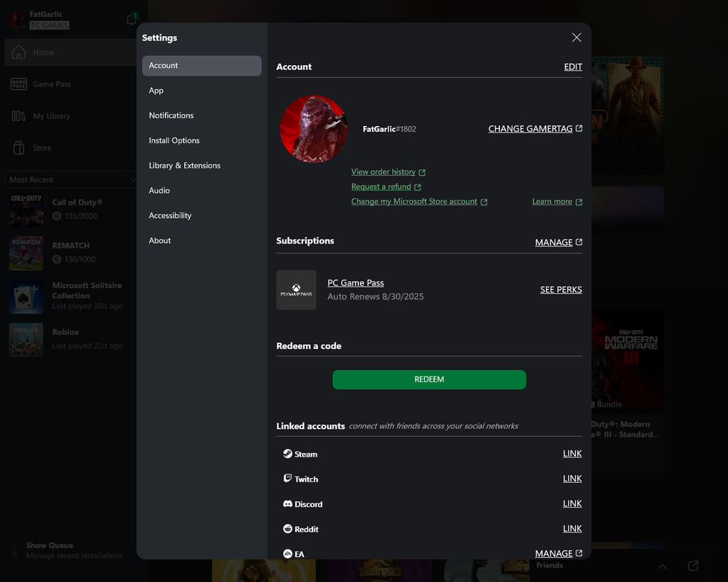Open My Library from the sidebar
The image size is (728, 582).
(71, 116)
